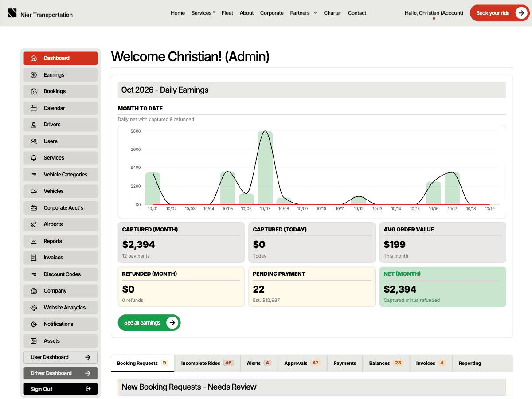This screenshot has height=399, width=532.
Task: Click the "$2,394" Captured (Month) value
Action: coord(138,244)
